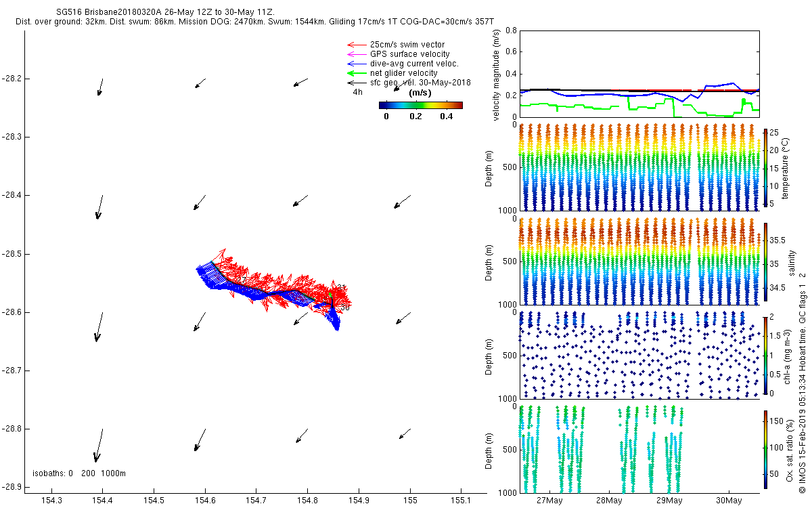The width and height of the screenshot is (812, 508).
Task: Click the 154.6 longitude tick label
Action: 205,501
